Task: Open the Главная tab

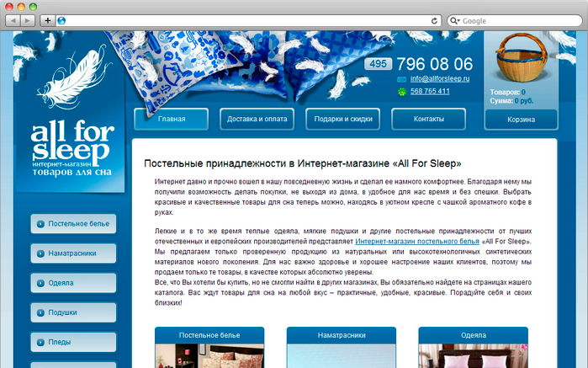Action: [x=172, y=119]
